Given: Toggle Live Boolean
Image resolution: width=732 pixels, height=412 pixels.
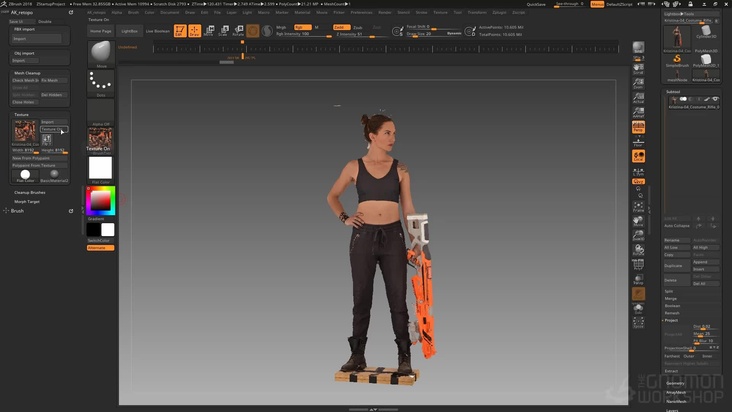Looking at the screenshot, I should pos(158,31).
